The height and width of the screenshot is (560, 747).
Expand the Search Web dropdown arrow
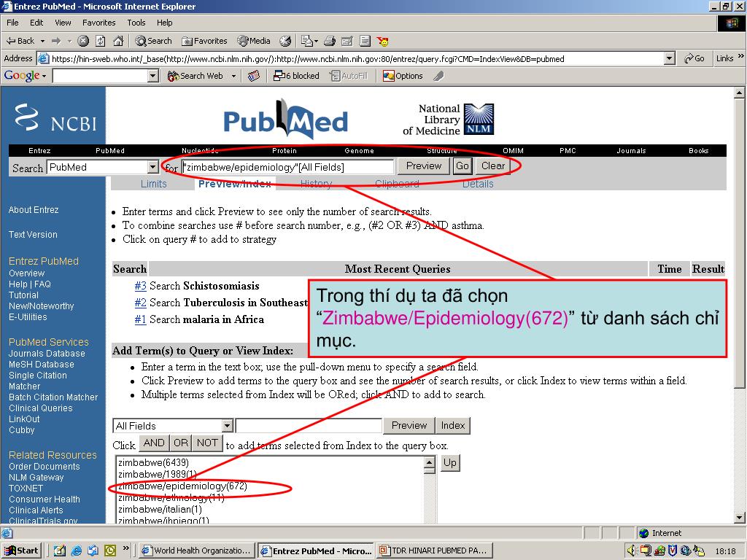tap(233, 76)
